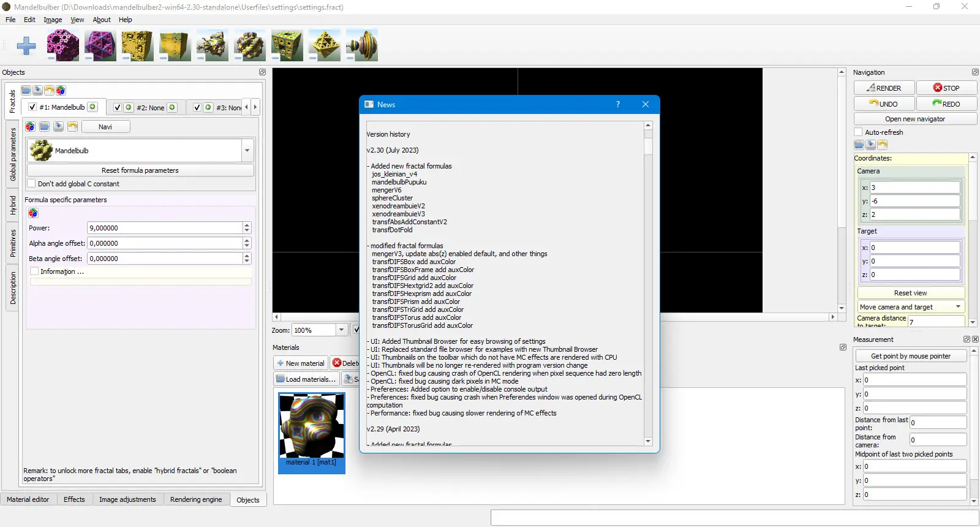Click save-settings disk icon above fractal tabs
This screenshot has height=527, width=980.
click(38, 91)
